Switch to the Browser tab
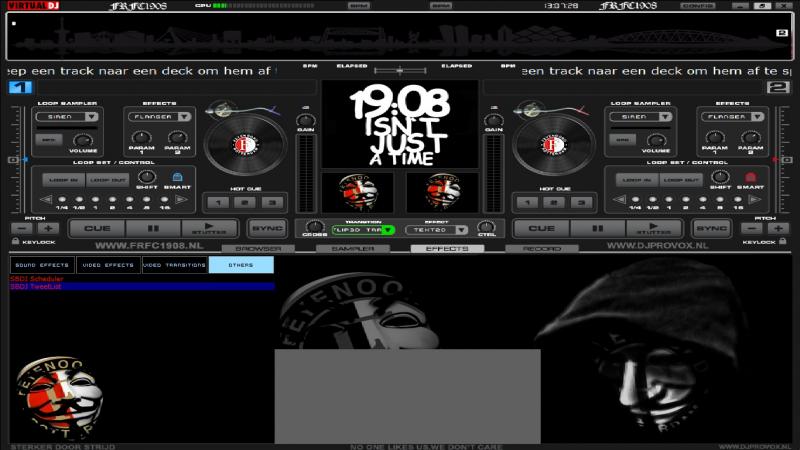This screenshot has height=450, width=800. [x=258, y=248]
